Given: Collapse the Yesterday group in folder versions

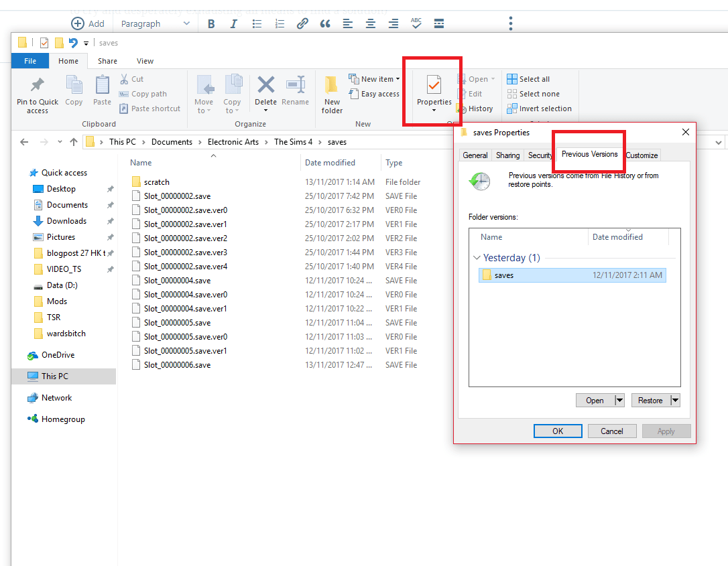Looking at the screenshot, I should (477, 258).
